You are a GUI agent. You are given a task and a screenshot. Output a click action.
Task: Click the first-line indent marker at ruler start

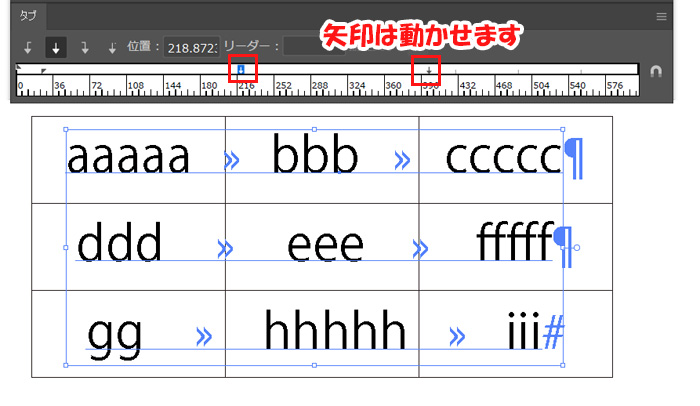coord(18,67)
